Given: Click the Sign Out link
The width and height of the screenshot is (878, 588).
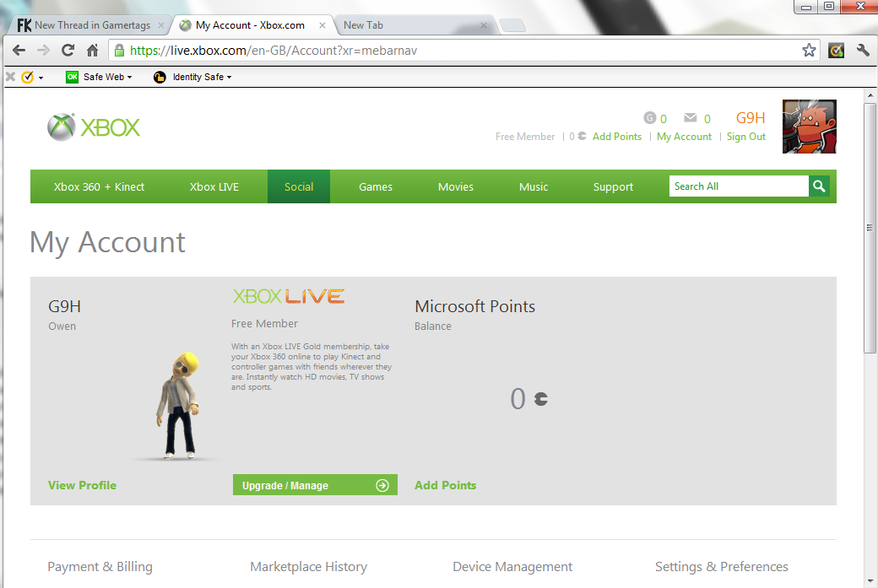Looking at the screenshot, I should (745, 136).
